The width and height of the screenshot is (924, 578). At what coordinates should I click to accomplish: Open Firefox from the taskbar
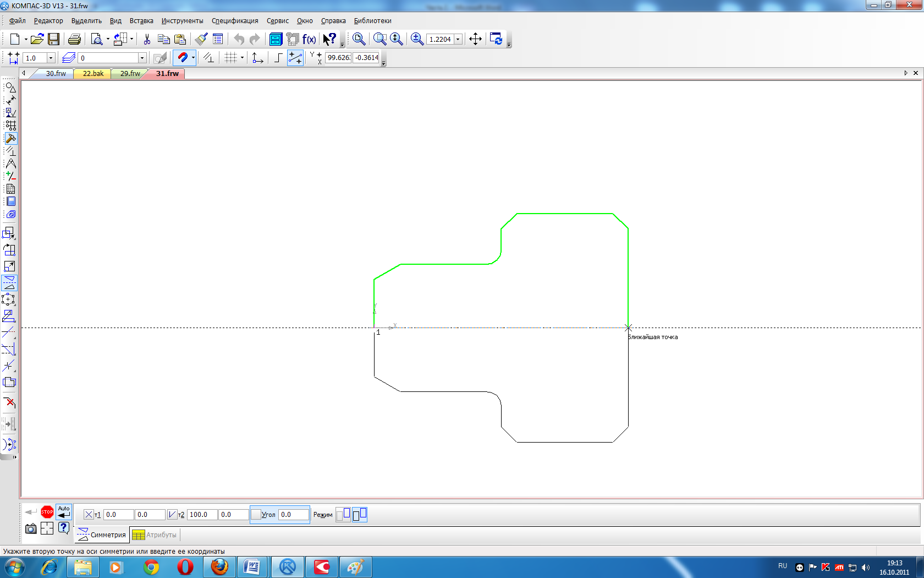219,566
